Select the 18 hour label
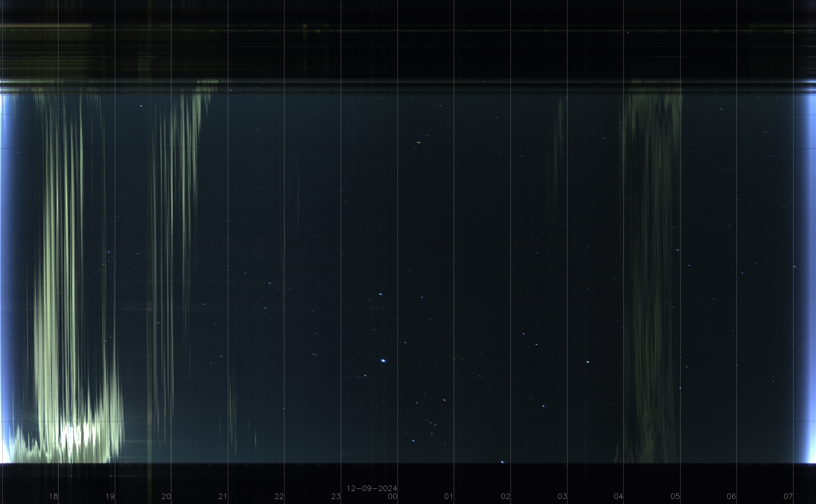The height and width of the screenshot is (504, 816). pyautogui.click(x=53, y=496)
